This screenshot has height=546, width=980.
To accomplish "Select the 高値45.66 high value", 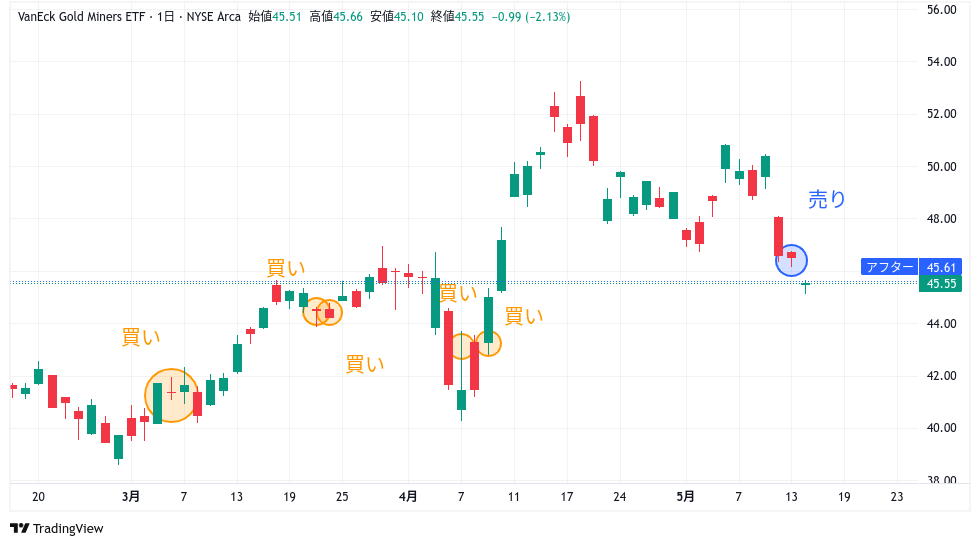I will click(336, 17).
